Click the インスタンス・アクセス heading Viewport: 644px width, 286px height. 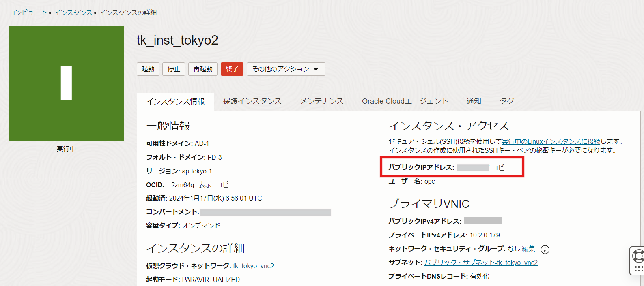tap(449, 126)
